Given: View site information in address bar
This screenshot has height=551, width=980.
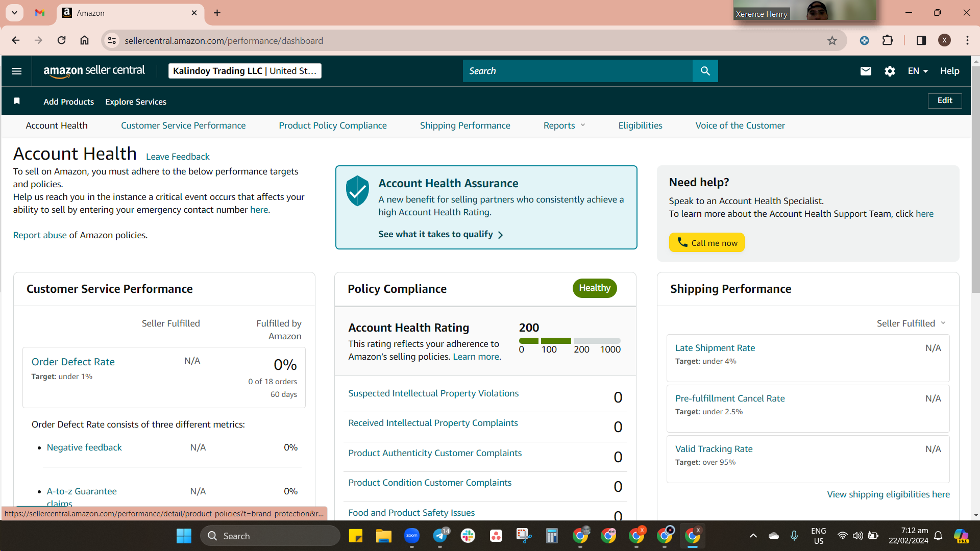Looking at the screenshot, I should click(x=112, y=41).
